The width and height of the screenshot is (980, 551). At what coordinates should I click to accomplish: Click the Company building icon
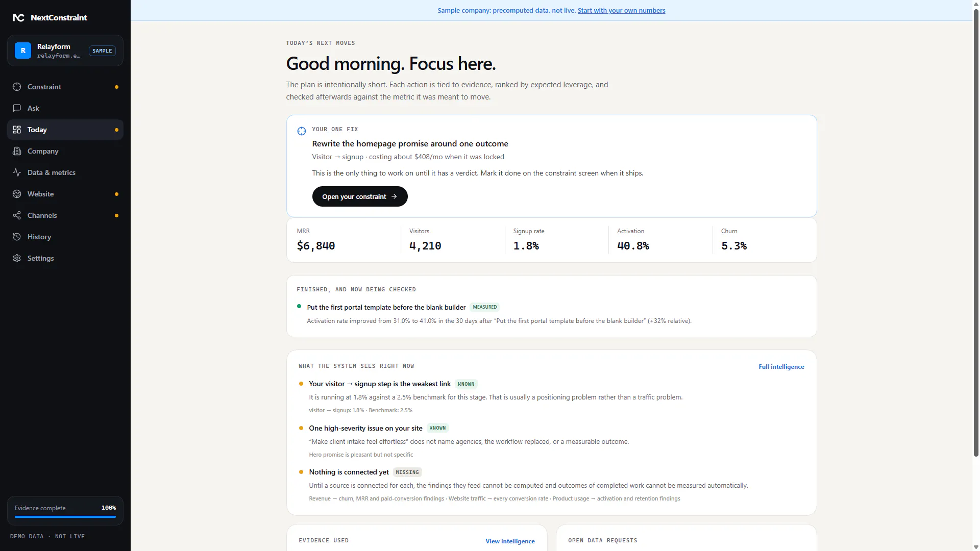(x=17, y=151)
